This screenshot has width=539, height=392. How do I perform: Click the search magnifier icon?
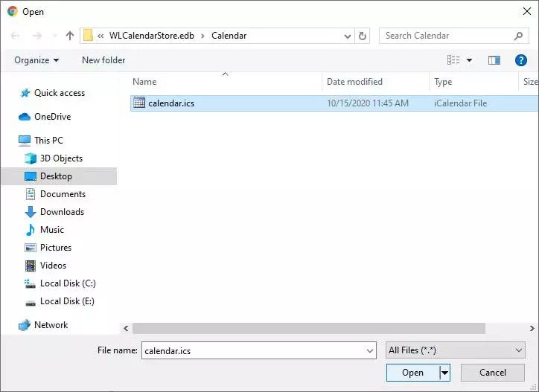tap(518, 36)
